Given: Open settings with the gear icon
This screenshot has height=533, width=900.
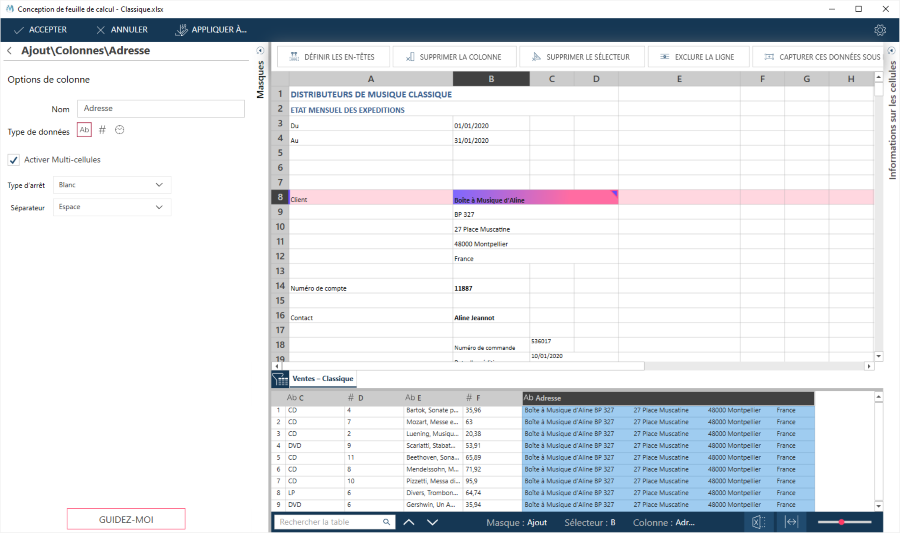Looking at the screenshot, I should pyautogui.click(x=880, y=30).
